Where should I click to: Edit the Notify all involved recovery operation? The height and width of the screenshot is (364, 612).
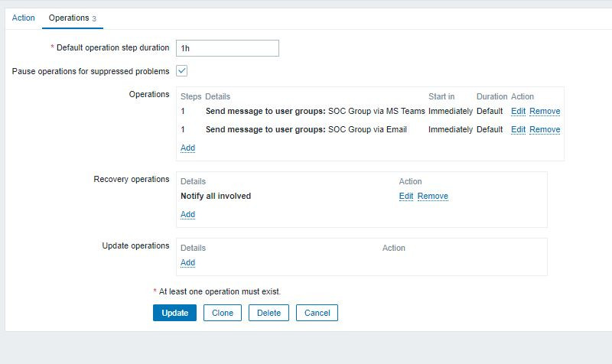coord(406,196)
